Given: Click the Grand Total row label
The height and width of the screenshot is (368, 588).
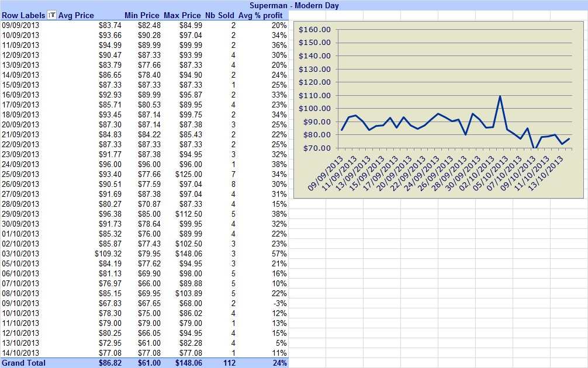Looking at the screenshot, I should (23, 363).
